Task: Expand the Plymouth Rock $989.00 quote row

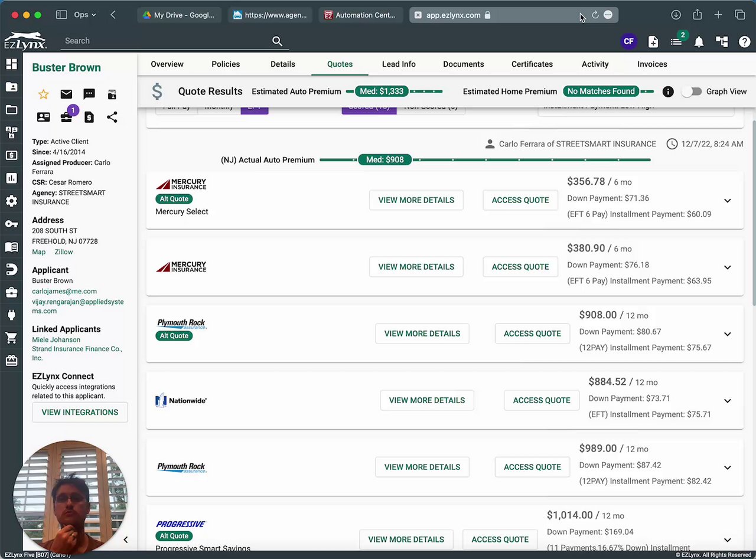Action: pos(728,467)
